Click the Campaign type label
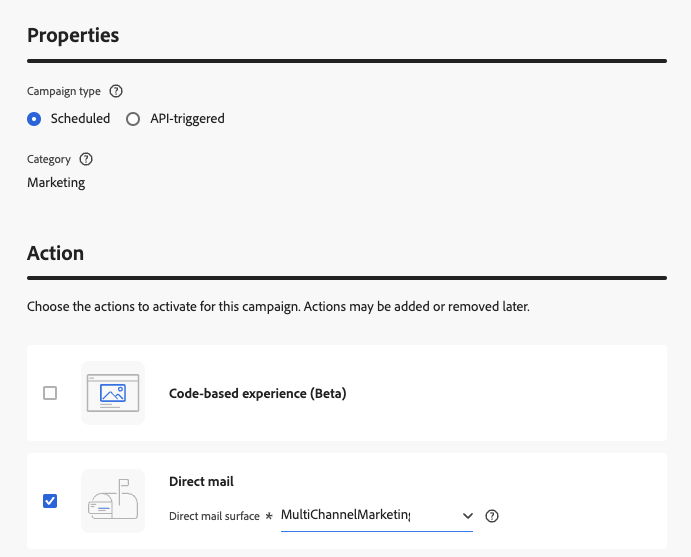This screenshot has width=691, height=557. click(64, 91)
